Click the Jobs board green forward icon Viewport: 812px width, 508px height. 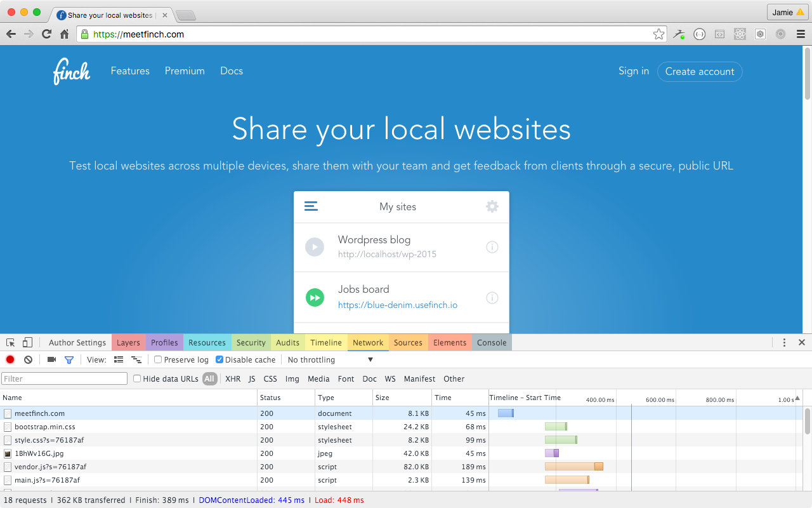click(x=315, y=297)
